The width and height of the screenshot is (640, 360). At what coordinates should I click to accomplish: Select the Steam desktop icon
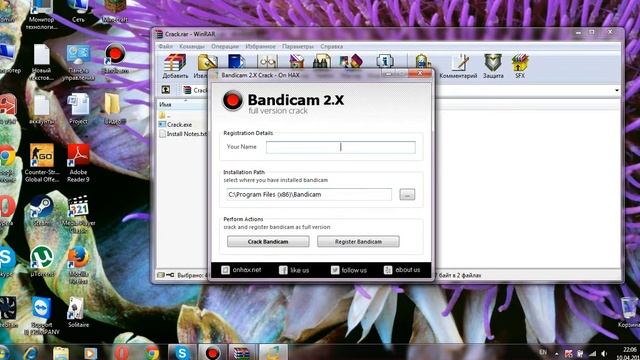[42, 210]
